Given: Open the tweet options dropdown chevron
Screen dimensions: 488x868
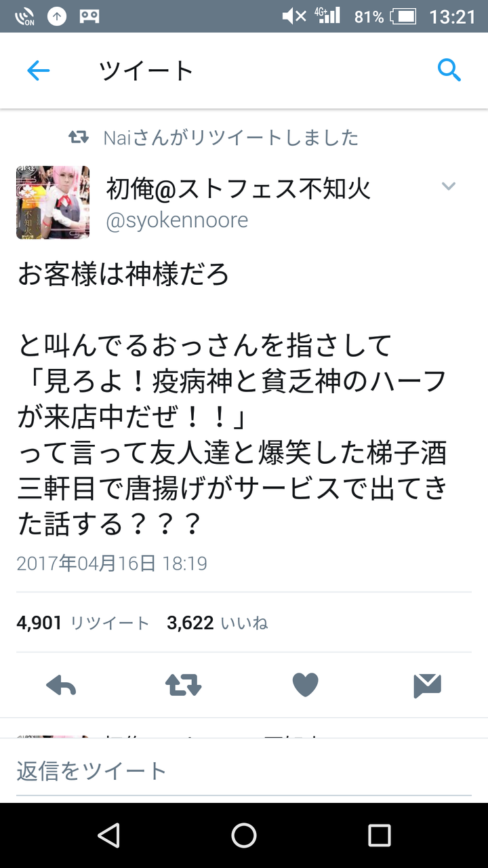Looking at the screenshot, I should coord(449,186).
